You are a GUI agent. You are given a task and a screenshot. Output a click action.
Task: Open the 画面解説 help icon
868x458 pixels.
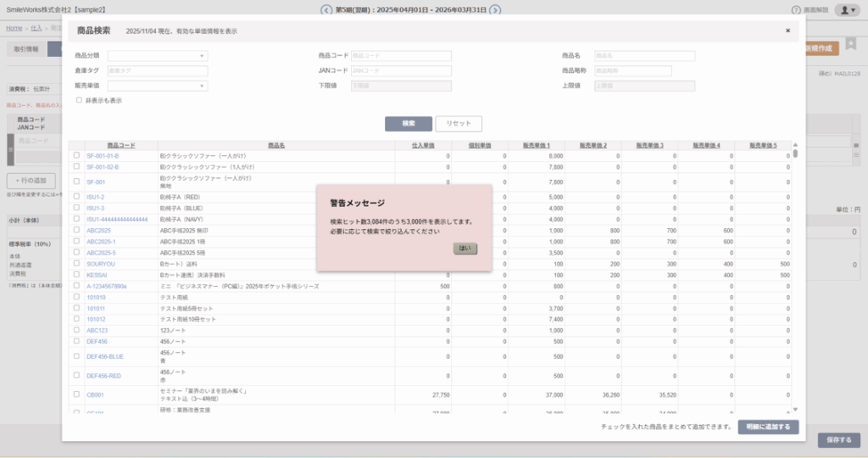[x=796, y=10]
